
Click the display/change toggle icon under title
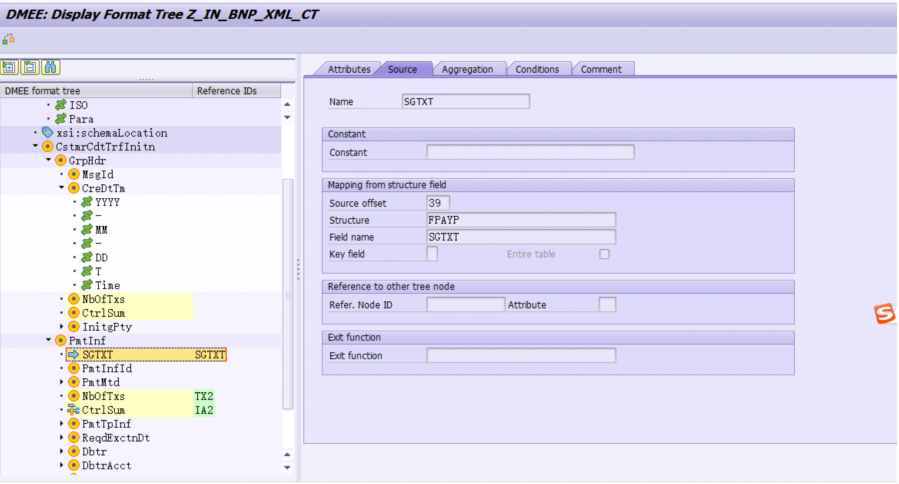(x=8, y=39)
